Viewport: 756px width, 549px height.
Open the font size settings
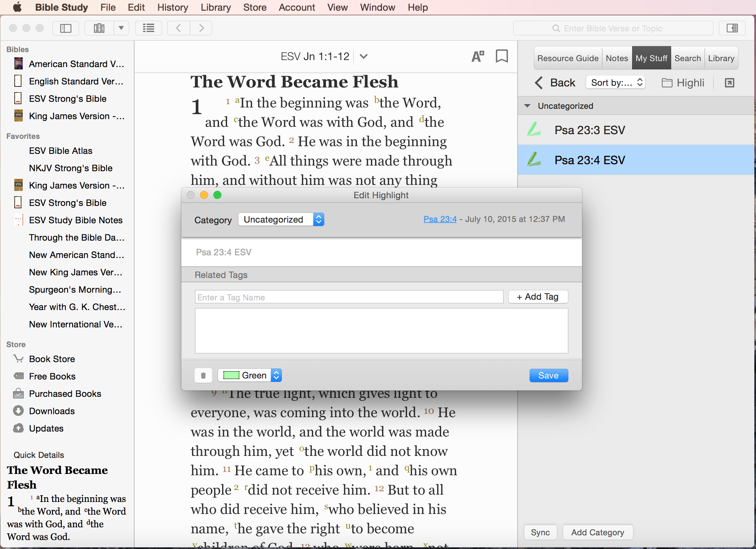pos(478,56)
